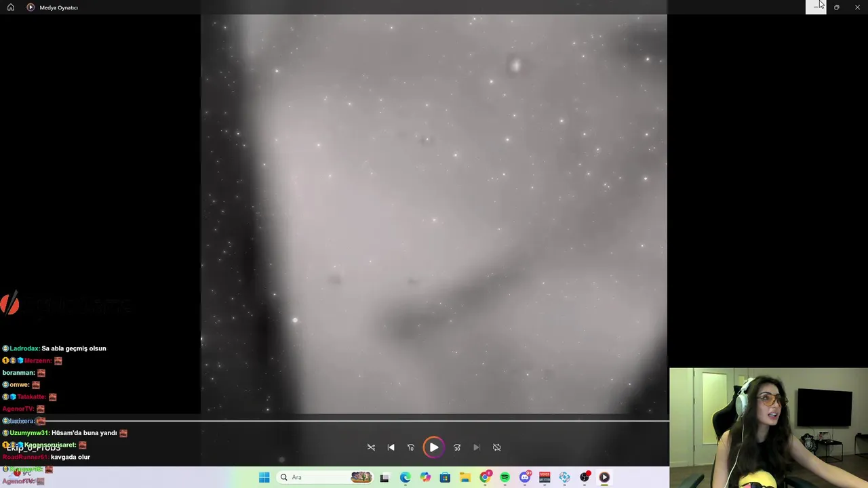Minimize the Medya Oynatıcı window
The height and width of the screenshot is (488, 868).
816,7
